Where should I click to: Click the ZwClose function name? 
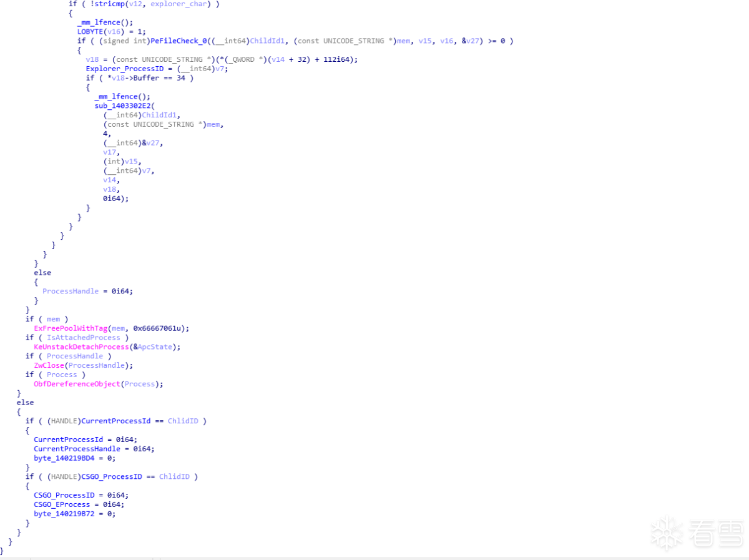49,365
